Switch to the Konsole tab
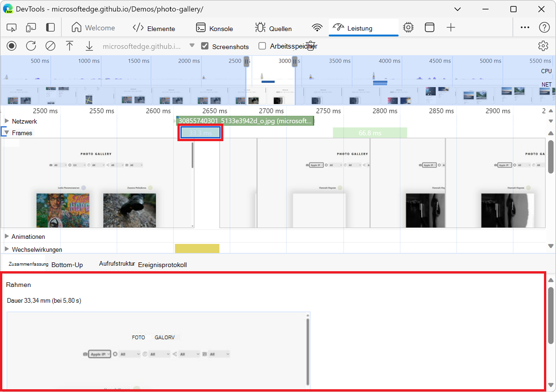This screenshot has height=392, width=556. 214,28
